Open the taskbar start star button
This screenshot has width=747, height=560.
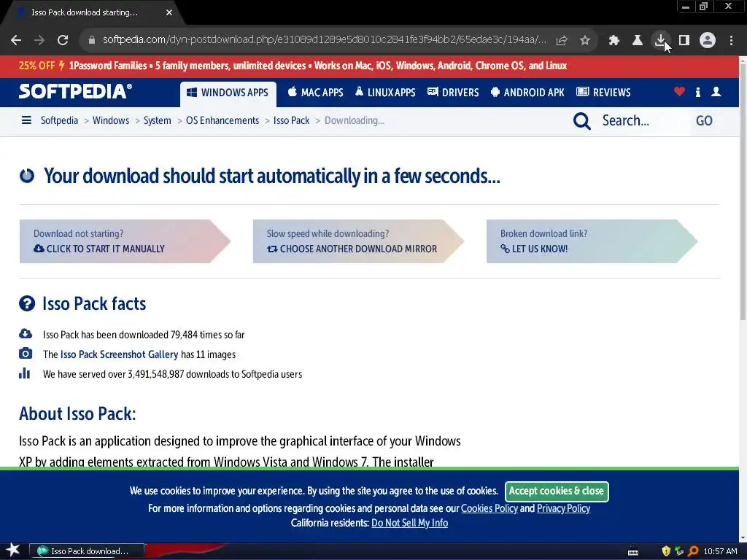pyautogui.click(x=12, y=551)
